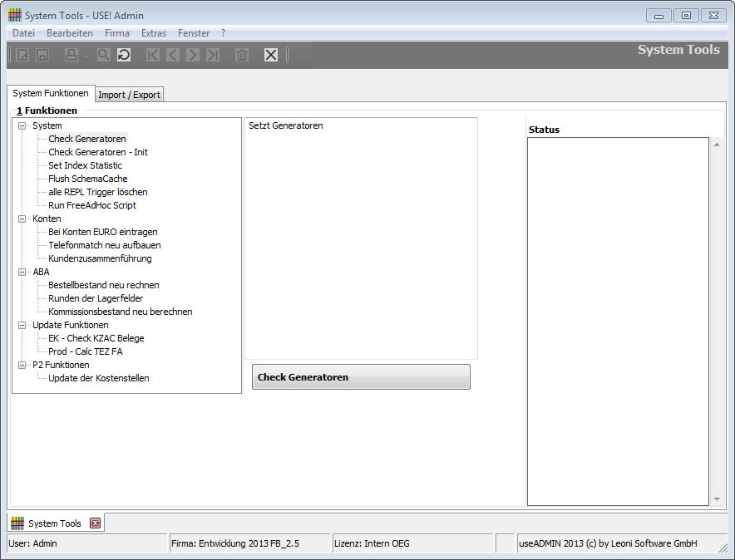
Task: Select Run FreeAdHoc Script item
Action: [x=91, y=205]
